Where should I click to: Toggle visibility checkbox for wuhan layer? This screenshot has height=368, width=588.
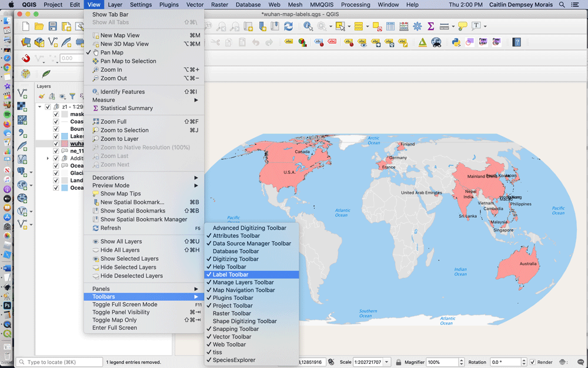coord(56,144)
